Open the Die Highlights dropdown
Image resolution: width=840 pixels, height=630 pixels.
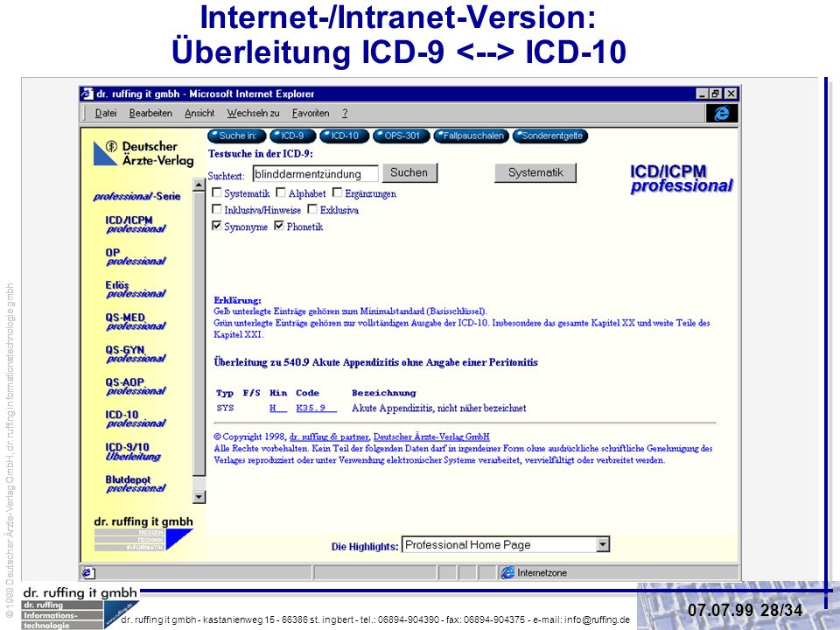(603, 545)
